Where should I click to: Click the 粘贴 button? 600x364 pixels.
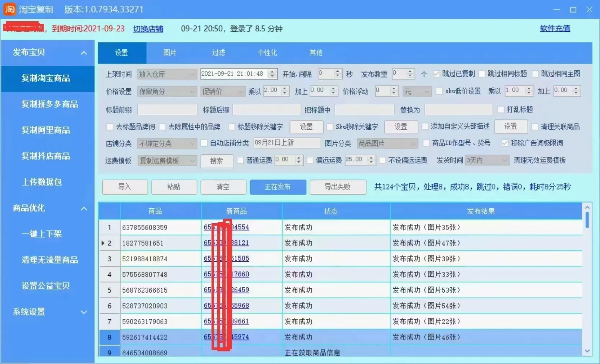[x=174, y=187]
